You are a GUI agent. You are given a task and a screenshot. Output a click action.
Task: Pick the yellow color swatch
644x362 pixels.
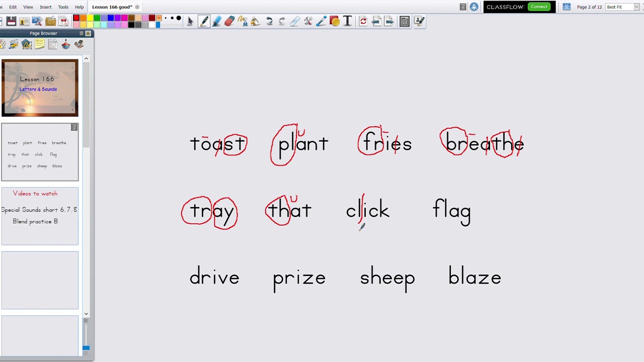[x=90, y=18]
